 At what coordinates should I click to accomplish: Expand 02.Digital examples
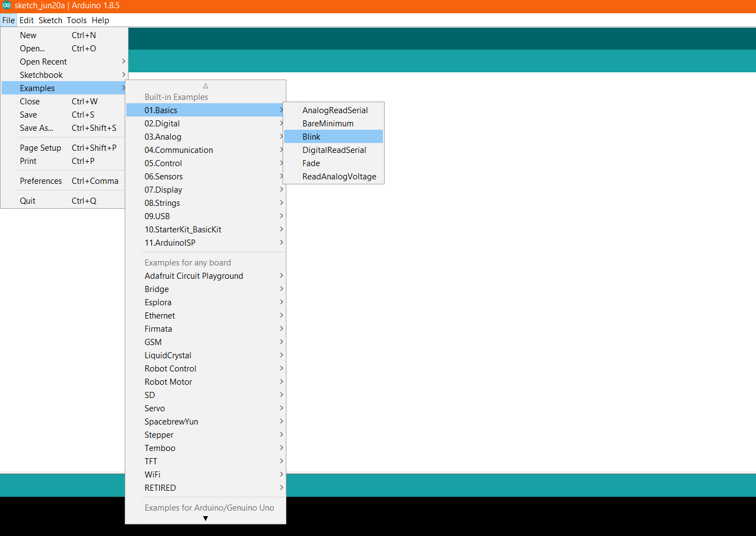[205, 124]
